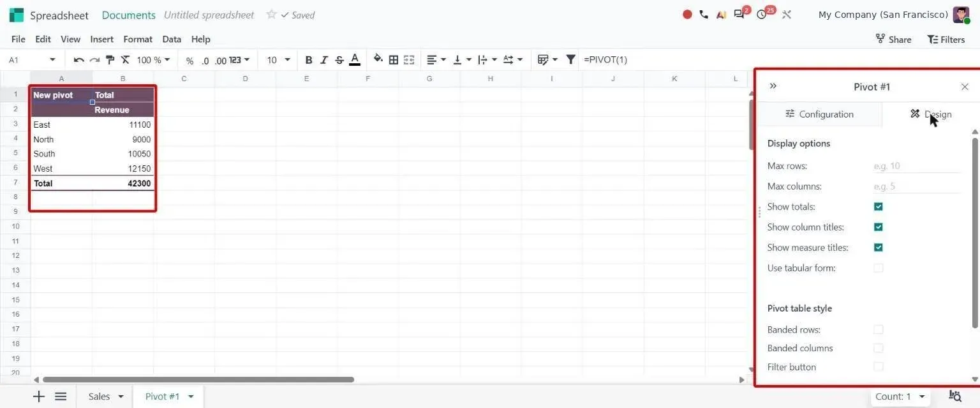
Task: Click the Undo arrow in toolbar
Action: click(x=79, y=60)
